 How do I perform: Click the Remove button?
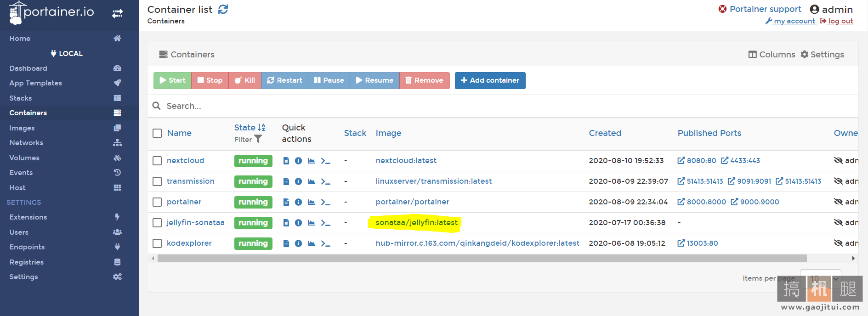coord(425,80)
